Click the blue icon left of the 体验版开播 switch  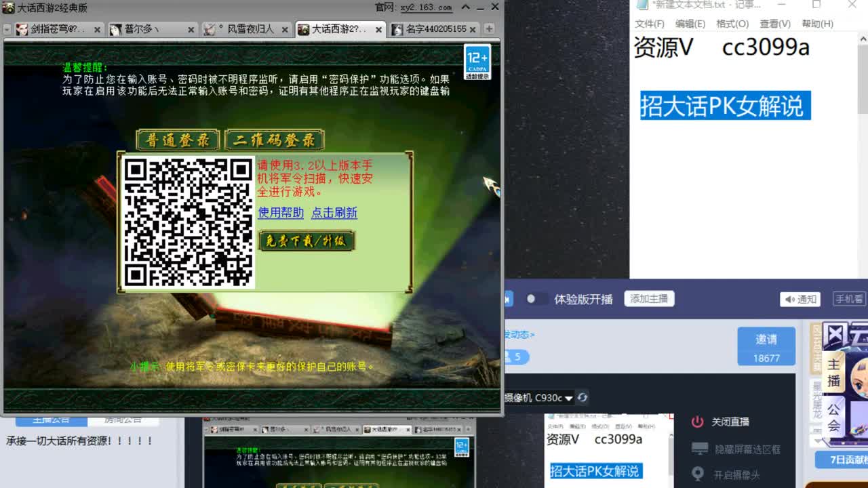point(509,299)
